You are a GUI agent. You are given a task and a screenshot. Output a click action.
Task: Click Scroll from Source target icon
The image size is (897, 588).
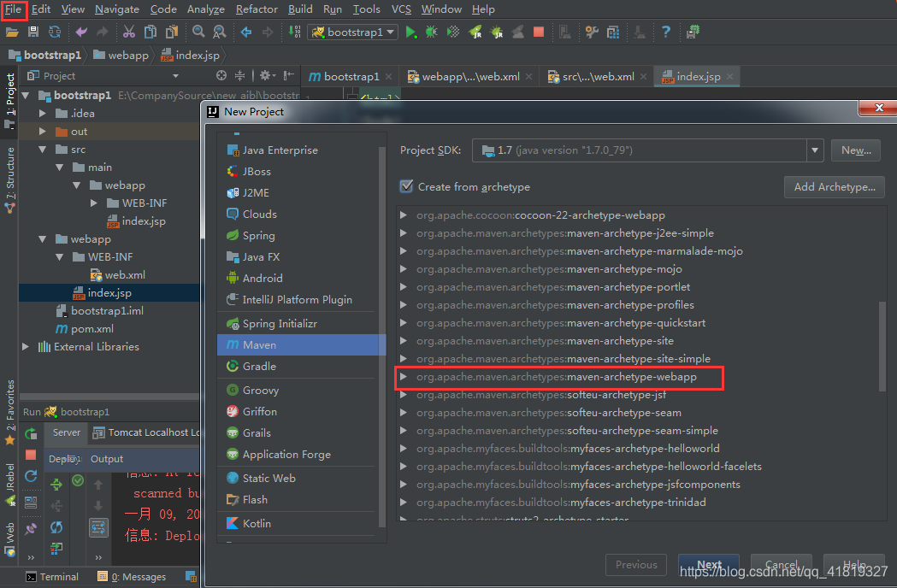[x=221, y=75]
